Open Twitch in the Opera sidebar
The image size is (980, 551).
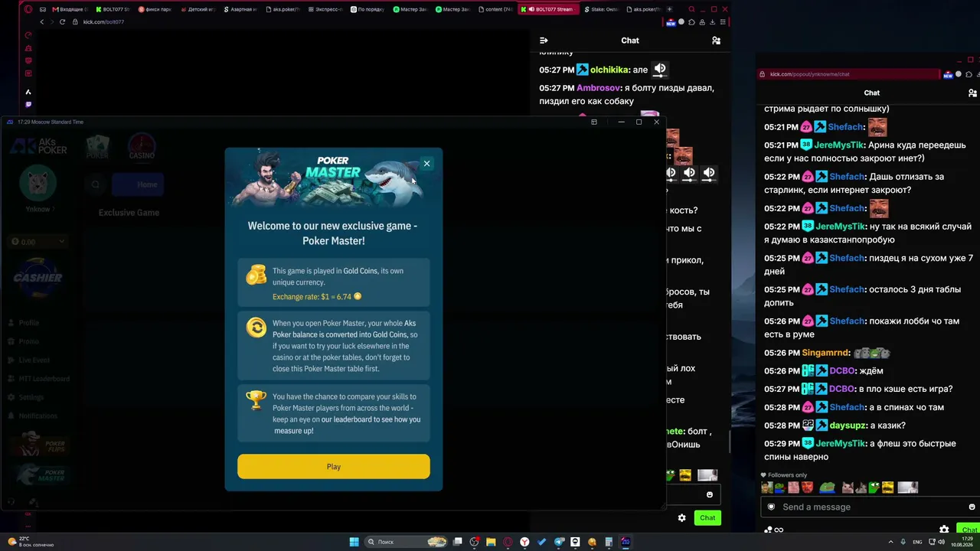point(28,105)
